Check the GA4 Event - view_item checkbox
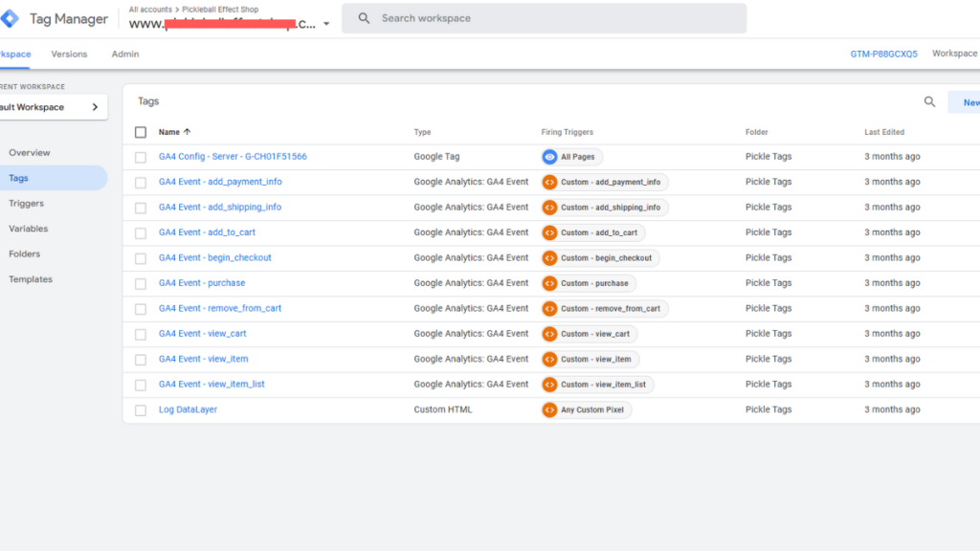 (141, 360)
